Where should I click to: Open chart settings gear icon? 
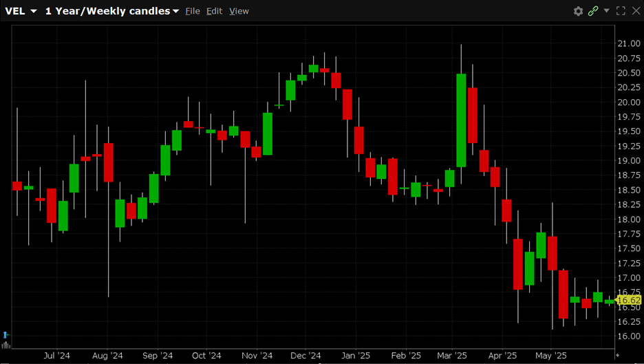click(x=578, y=11)
